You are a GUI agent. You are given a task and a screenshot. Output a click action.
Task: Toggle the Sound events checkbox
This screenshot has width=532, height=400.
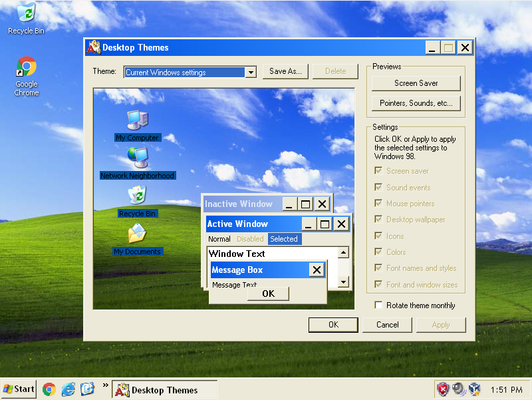[x=378, y=187]
